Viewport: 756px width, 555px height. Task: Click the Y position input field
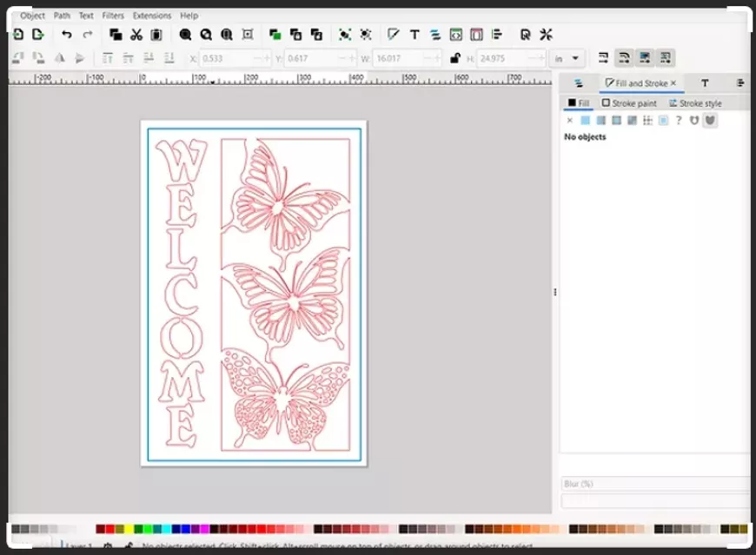(x=320, y=58)
